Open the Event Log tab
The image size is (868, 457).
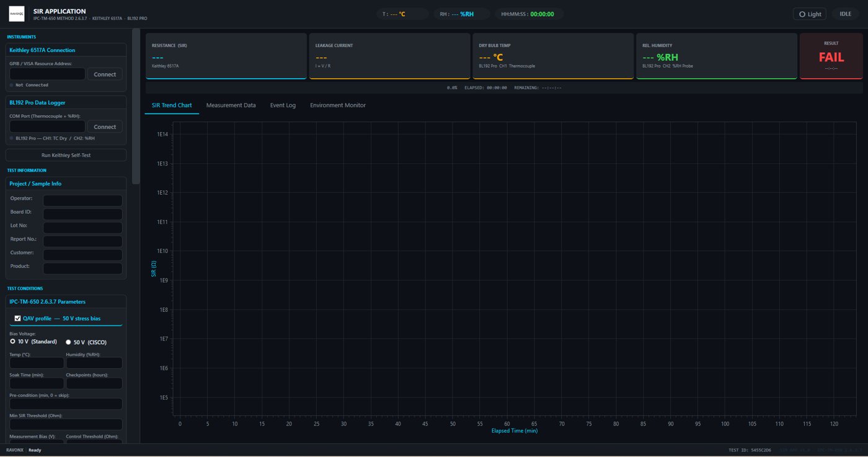tap(283, 105)
